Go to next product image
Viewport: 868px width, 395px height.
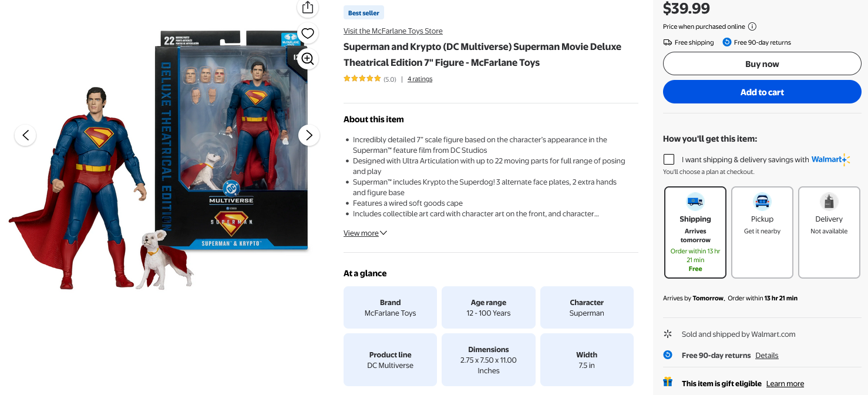309,135
